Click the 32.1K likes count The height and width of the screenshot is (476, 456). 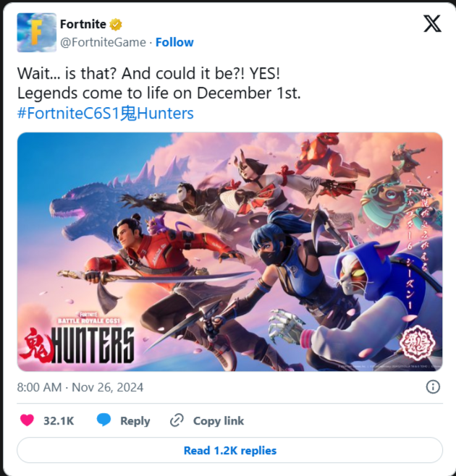(x=59, y=421)
